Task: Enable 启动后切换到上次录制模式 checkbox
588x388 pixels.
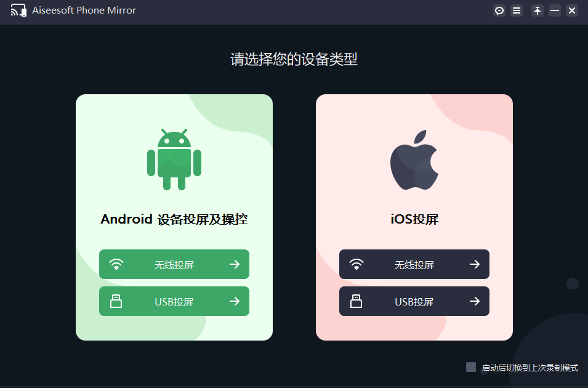Action: tap(471, 367)
